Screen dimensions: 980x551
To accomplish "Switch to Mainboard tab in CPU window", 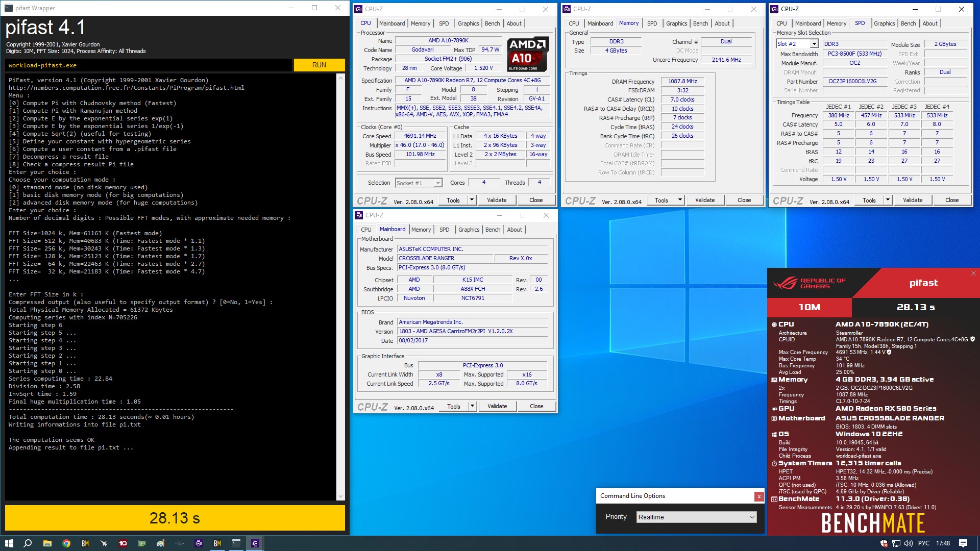I will pos(392,23).
